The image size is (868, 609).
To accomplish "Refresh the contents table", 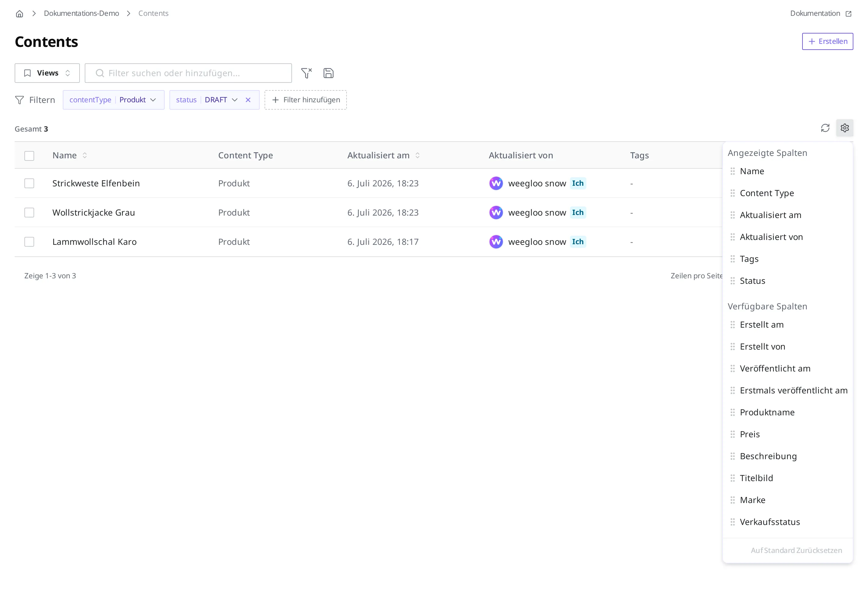I will coord(825,128).
